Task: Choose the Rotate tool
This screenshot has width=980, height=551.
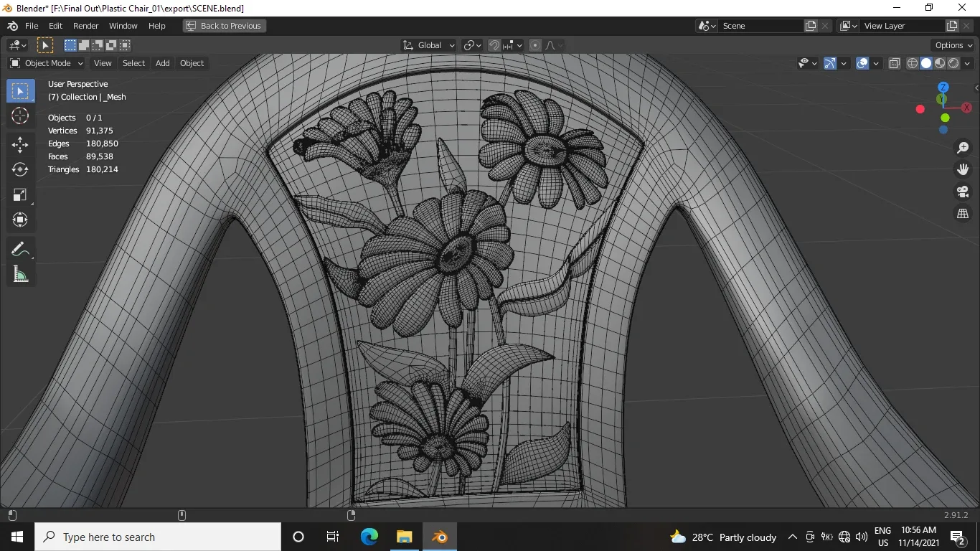Action: coord(20,169)
